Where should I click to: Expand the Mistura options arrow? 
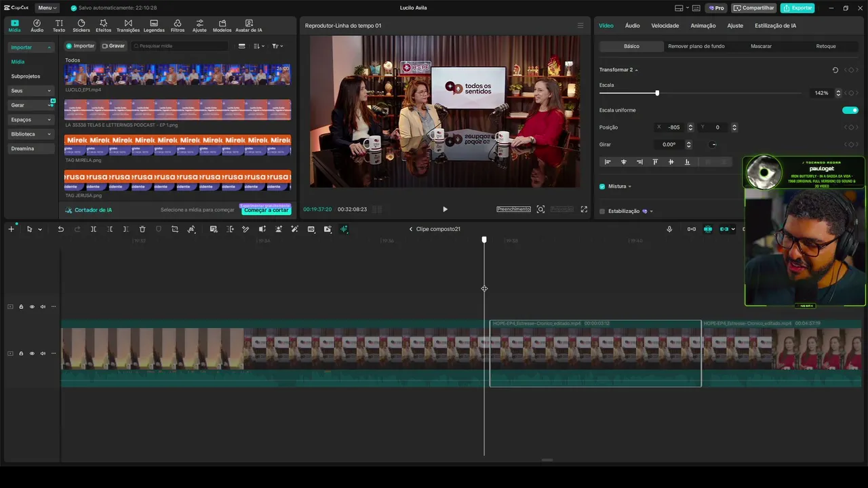[630, 186]
